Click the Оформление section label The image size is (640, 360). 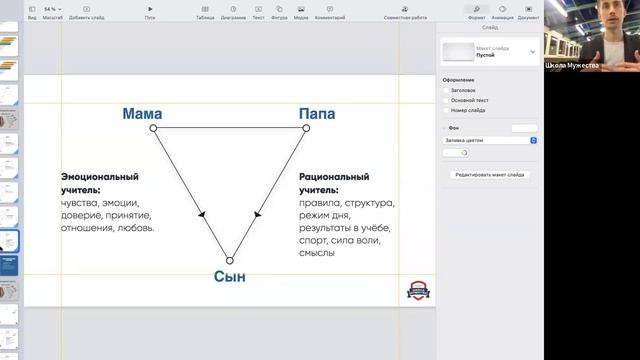click(x=458, y=80)
